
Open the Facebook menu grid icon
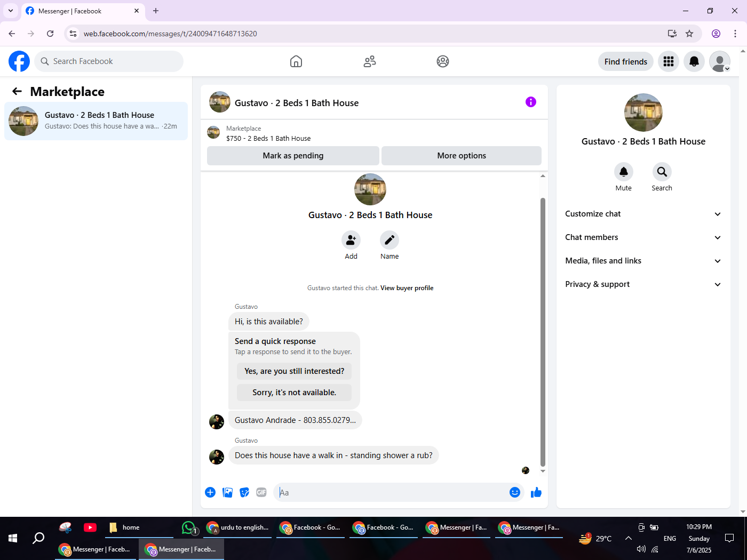(x=669, y=61)
